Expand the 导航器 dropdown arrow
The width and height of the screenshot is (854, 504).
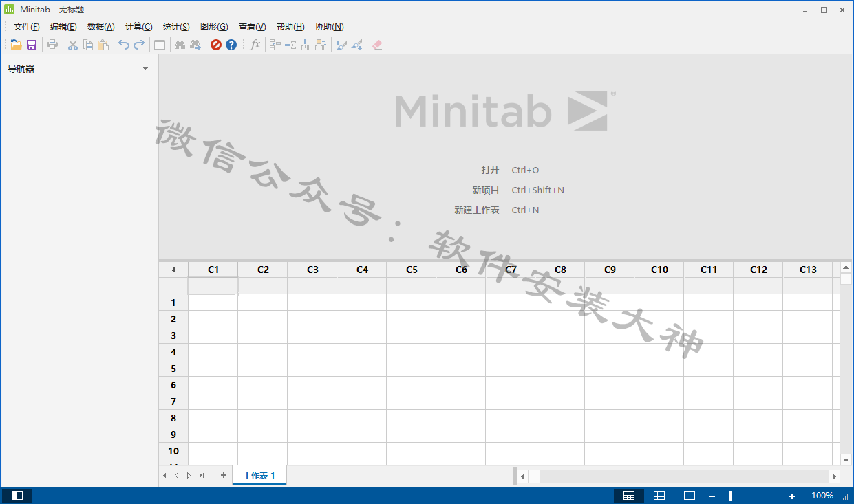click(x=145, y=69)
